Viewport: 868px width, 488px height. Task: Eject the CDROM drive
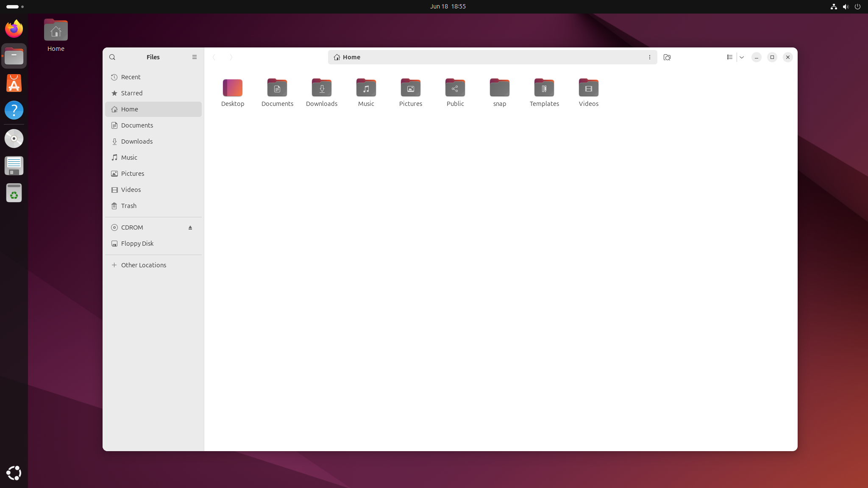click(x=191, y=227)
